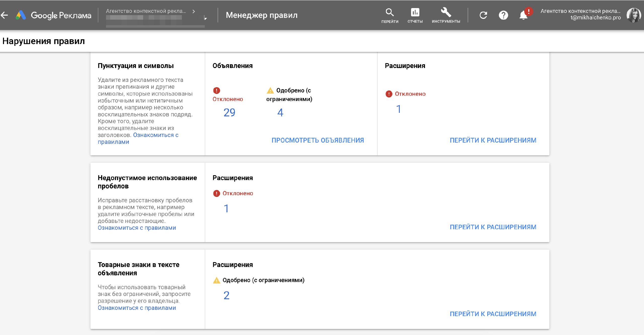
Task: Click ПЕРЕЙТИ К РАСШИРЕНИЯМ in Пунктуация card
Action: 493,140
